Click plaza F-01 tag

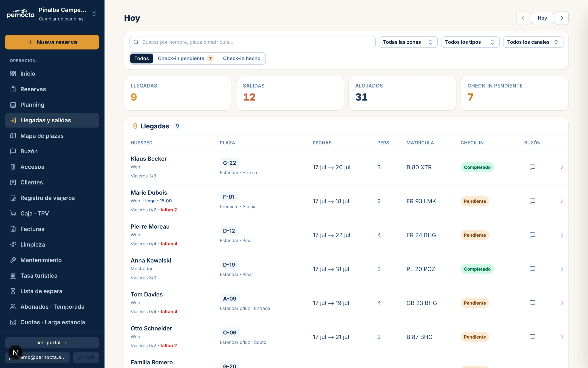click(x=229, y=197)
